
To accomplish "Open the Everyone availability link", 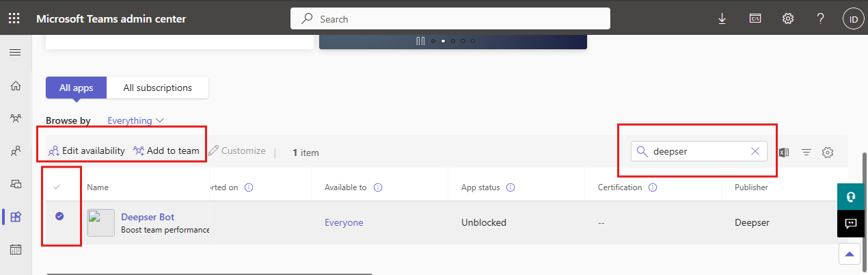I will [344, 222].
